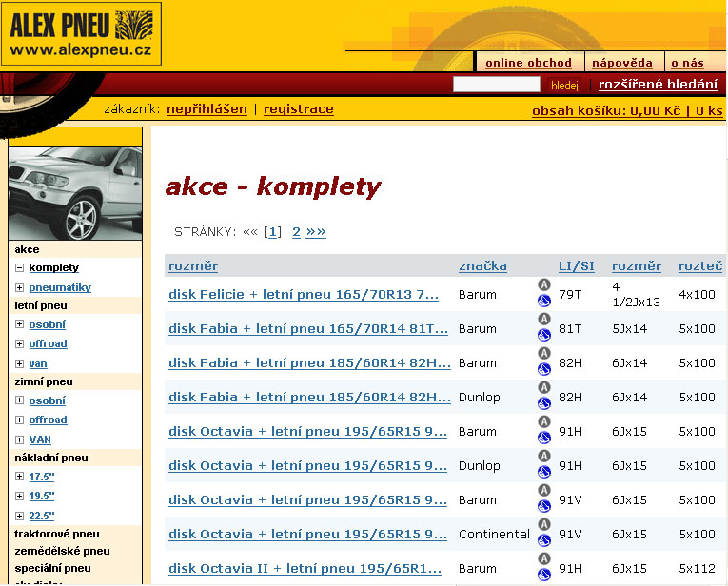Click blue hand icon in Dunlop Octavia row
Screen dimensions: 728x586
[x=544, y=473]
